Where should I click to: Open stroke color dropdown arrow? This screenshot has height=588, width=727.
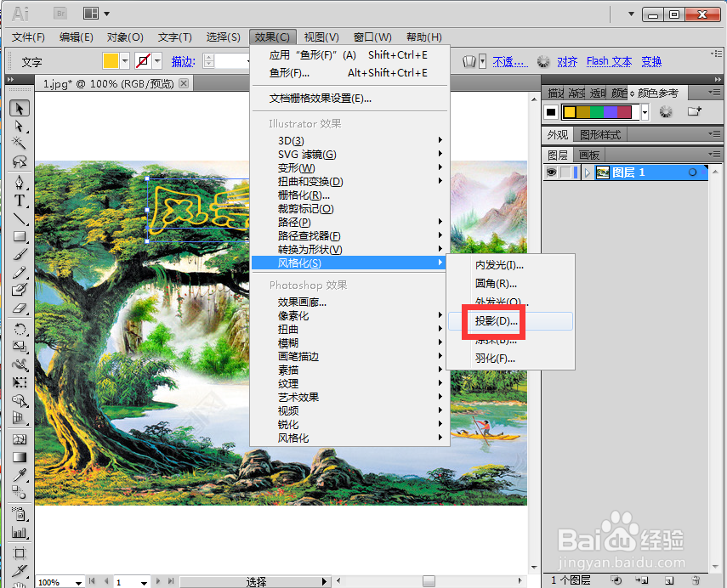pos(157,60)
